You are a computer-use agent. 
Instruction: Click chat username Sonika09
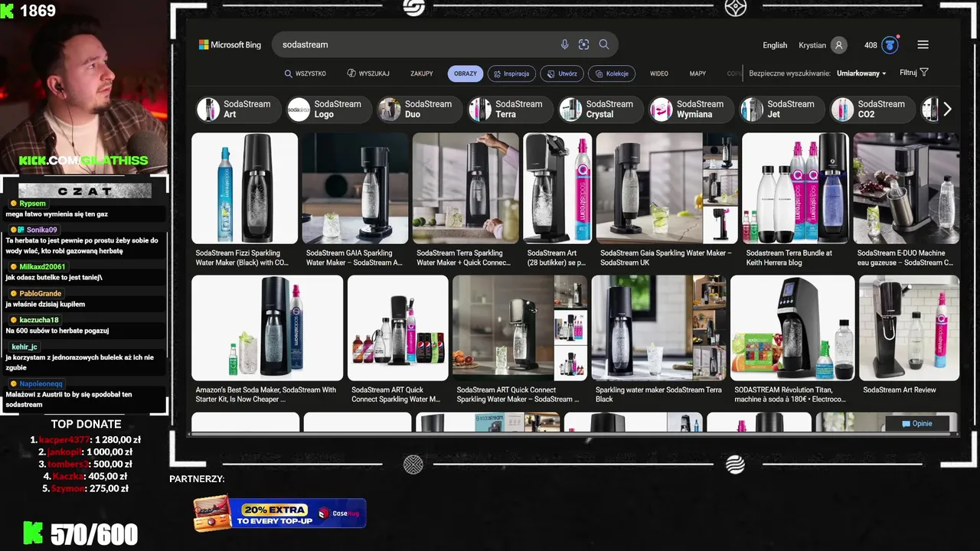[x=42, y=230]
